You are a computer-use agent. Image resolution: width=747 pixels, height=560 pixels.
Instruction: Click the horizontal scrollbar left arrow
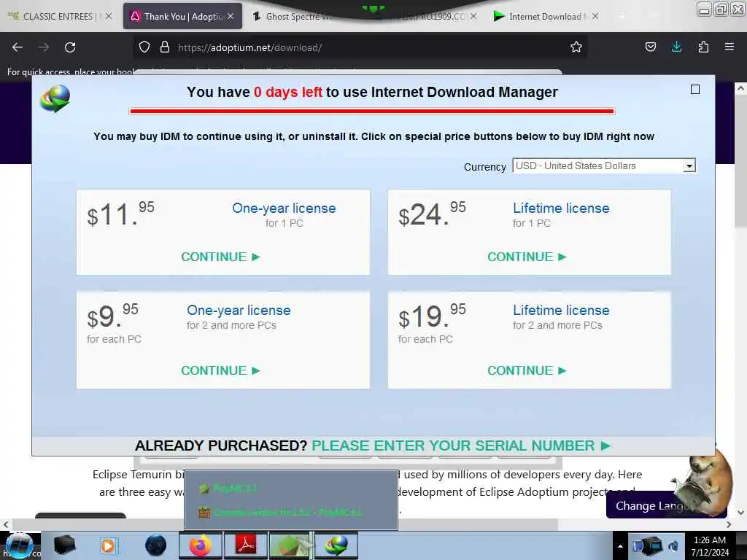(6, 524)
